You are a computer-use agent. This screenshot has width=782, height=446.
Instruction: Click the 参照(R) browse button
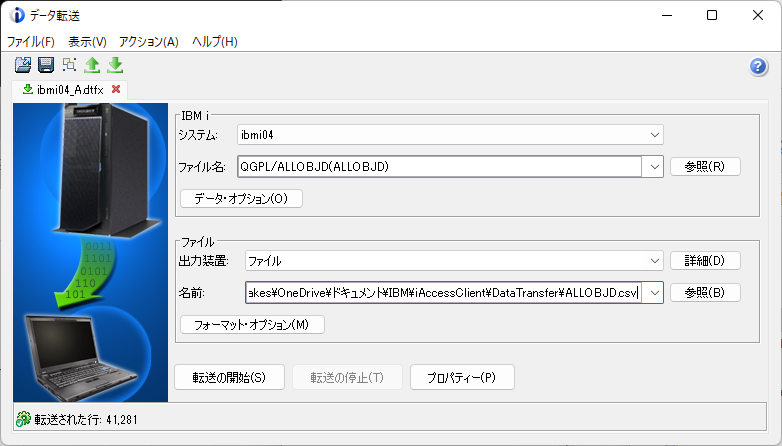(x=705, y=167)
